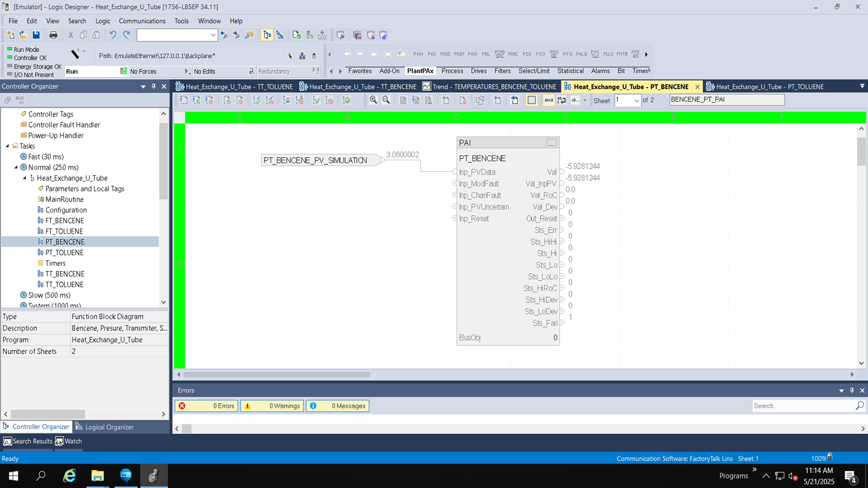Open the No Forces dropdown arrow
Image resolution: width=868 pixels, height=488 pixels.
coord(187,71)
